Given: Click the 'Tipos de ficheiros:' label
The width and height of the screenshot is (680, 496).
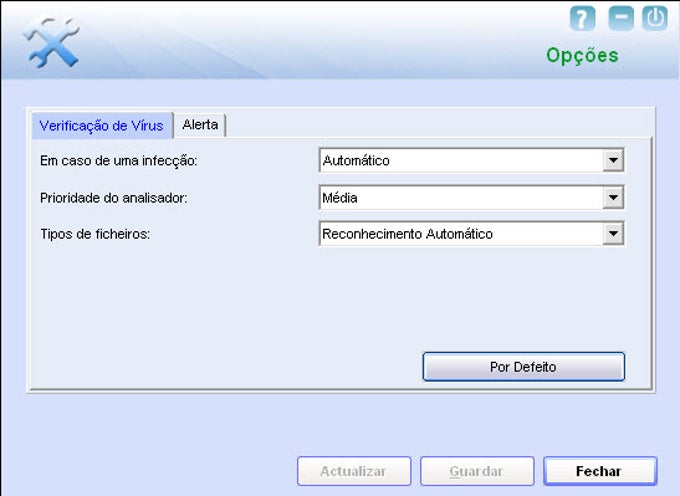Looking at the screenshot, I should [95, 235].
